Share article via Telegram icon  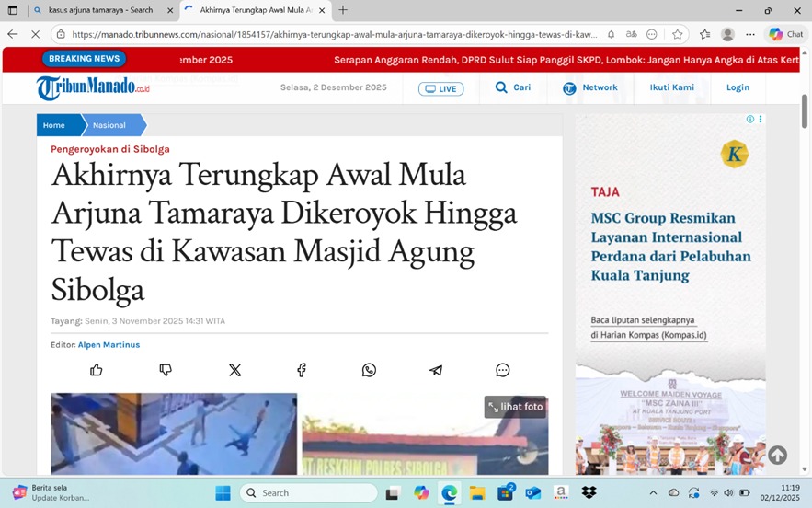(x=436, y=370)
